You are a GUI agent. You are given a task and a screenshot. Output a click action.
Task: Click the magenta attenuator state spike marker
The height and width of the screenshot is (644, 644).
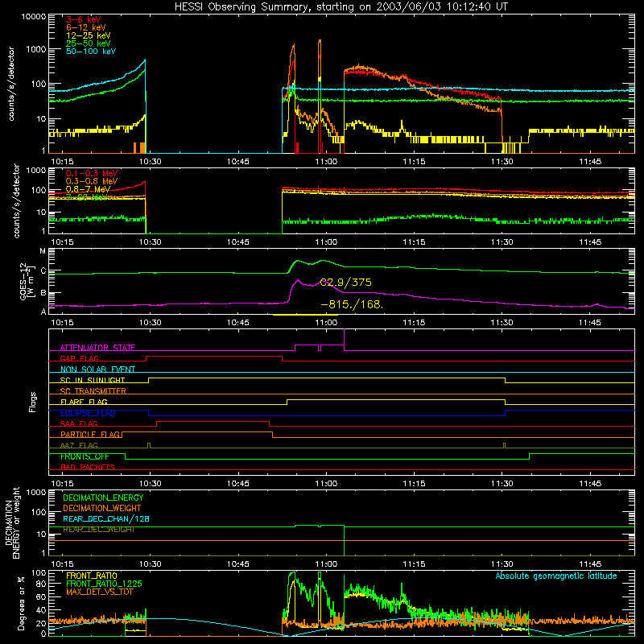[x=345, y=339]
